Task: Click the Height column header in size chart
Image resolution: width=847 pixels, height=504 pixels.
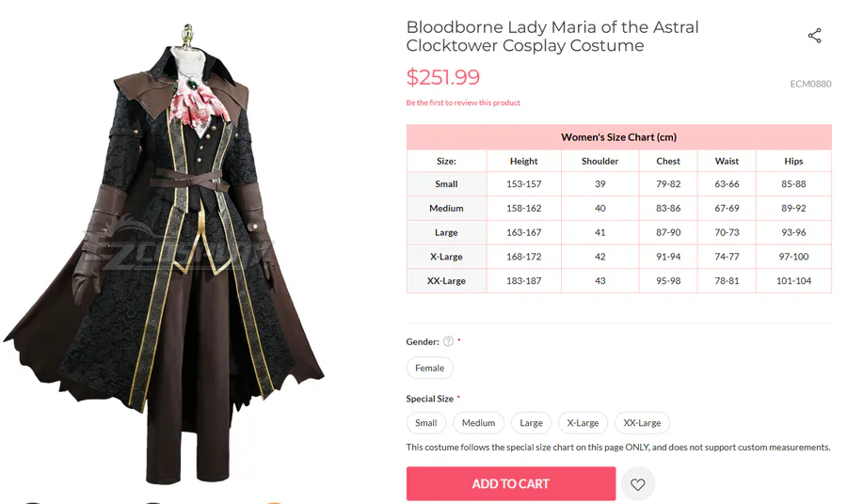Action: tap(524, 161)
